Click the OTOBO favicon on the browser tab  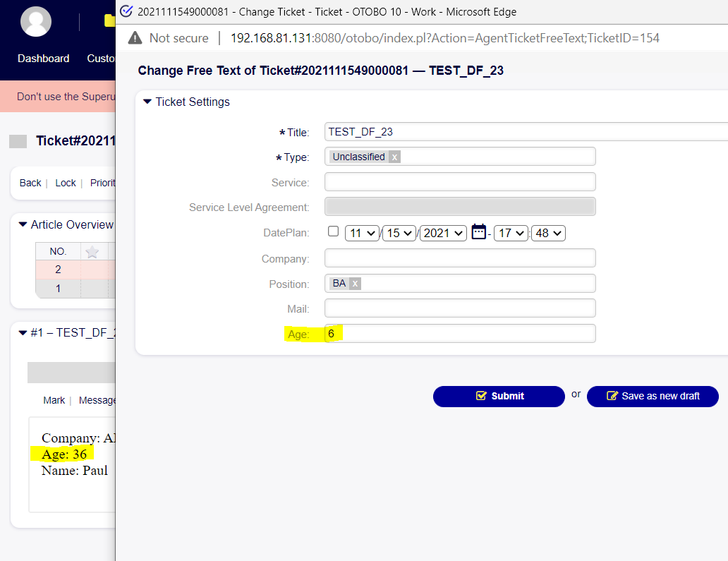pos(126,11)
